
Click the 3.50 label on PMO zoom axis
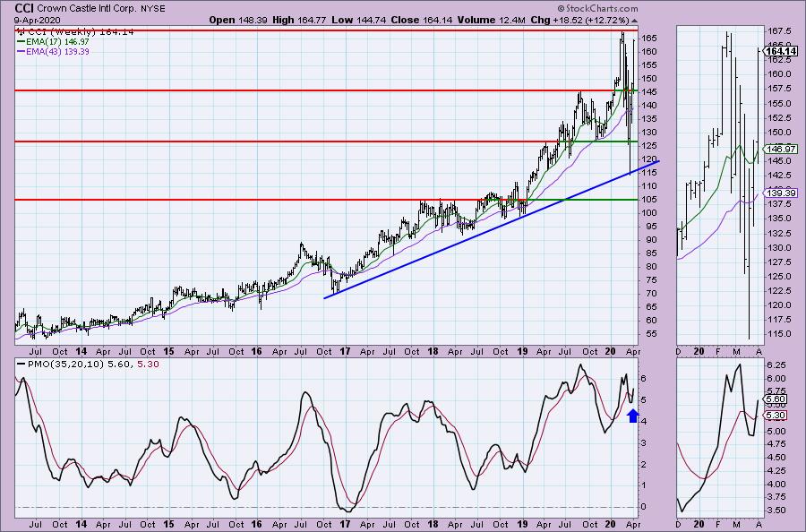tap(776, 511)
